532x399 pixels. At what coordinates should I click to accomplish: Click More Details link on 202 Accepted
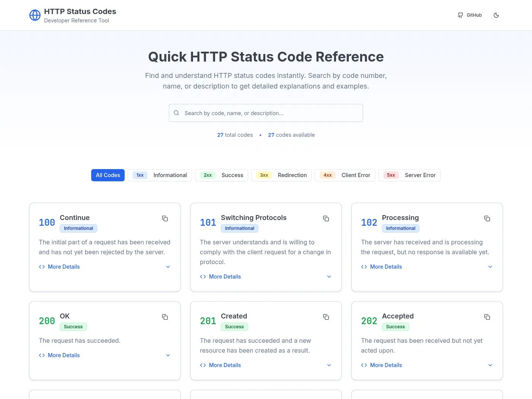(386, 365)
